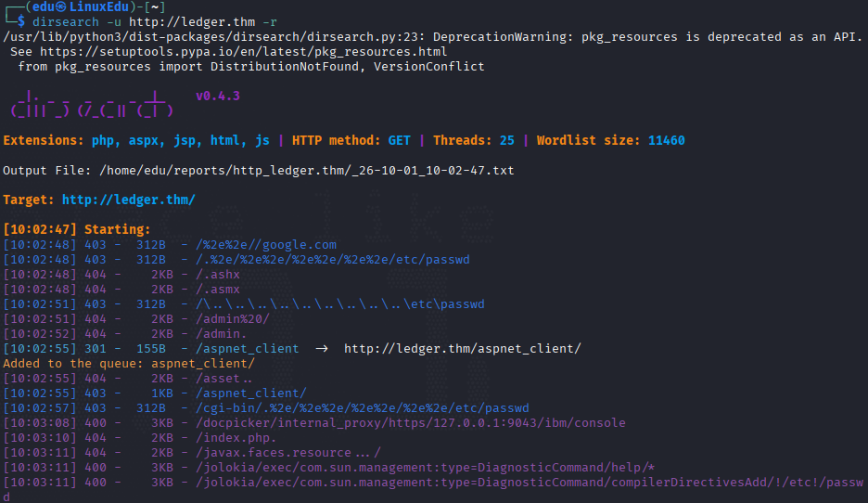Click the v0.4.3 version label

pyautogui.click(x=218, y=96)
